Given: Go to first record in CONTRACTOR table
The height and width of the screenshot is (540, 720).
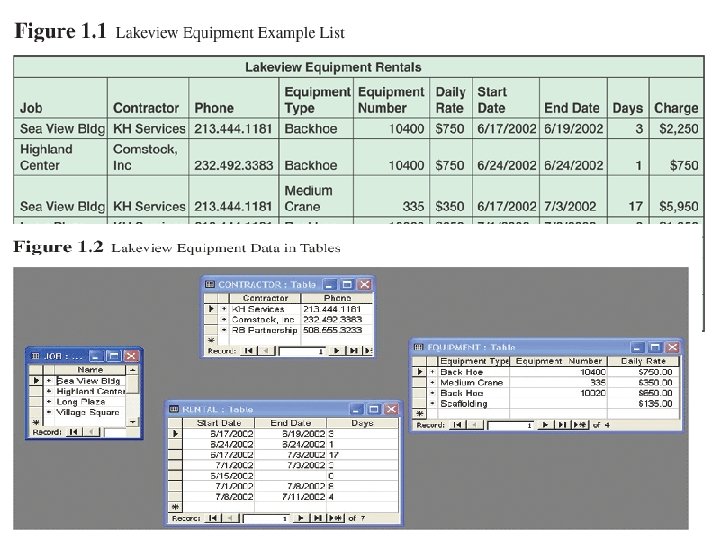Looking at the screenshot, I should point(249,351).
